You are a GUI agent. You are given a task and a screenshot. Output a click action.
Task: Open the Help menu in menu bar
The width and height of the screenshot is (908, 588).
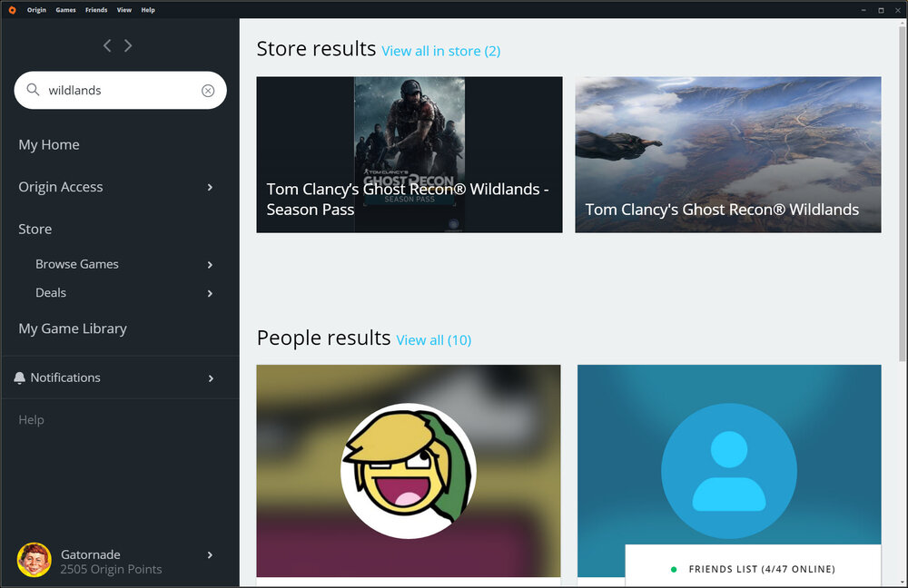point(148,10)
